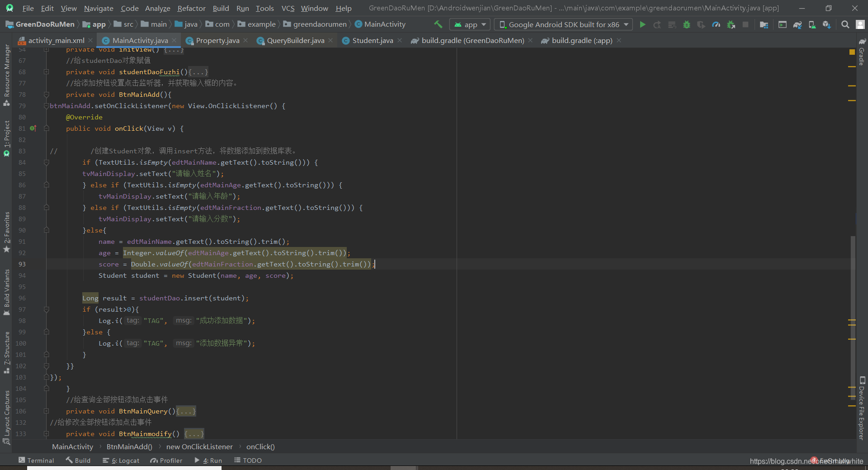Image resolution: width=868 pixels, height=470 pixels.
Task: Open the app run configuration dropdown
Action: coord(469,24)
